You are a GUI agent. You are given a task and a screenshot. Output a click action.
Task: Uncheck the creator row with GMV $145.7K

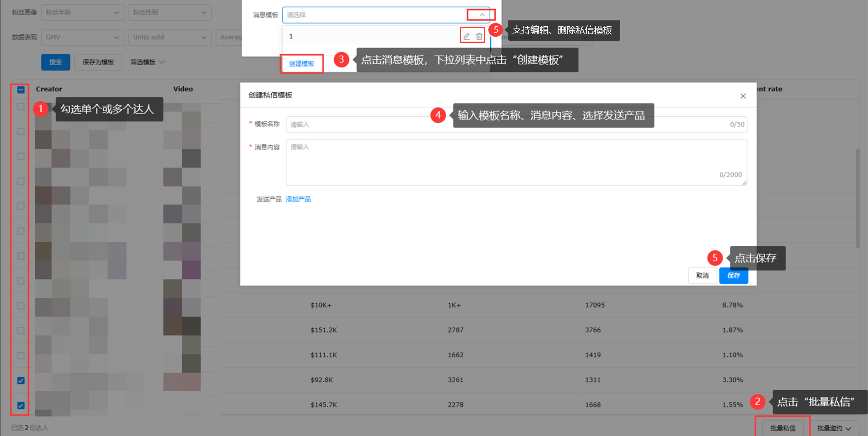click(21, 405)
